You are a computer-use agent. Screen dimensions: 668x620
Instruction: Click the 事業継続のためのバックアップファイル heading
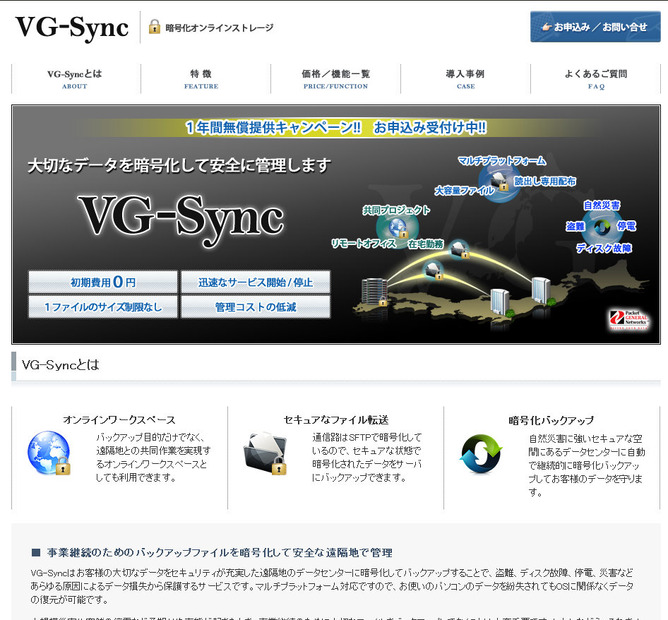click(x=219, y=553)
